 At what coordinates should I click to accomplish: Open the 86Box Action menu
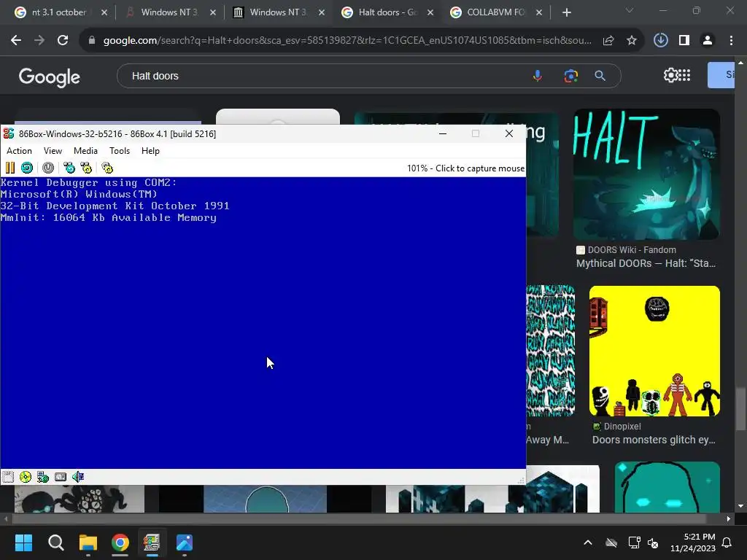(x=19, y=151)
